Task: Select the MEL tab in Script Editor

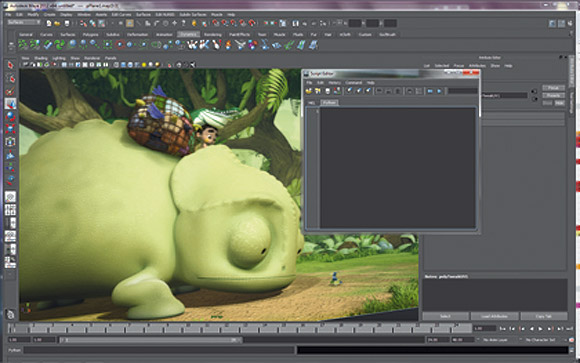Action: point(312,102)
